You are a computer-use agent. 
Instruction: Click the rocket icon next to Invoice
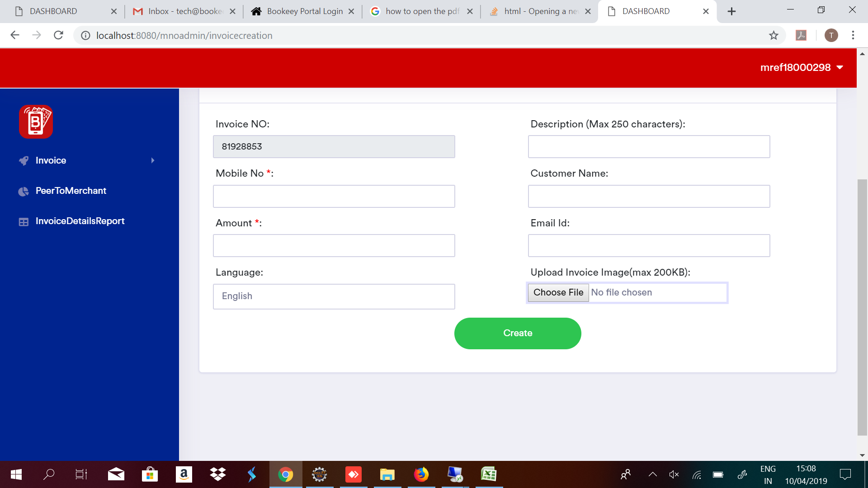click(x=24, y=161)
